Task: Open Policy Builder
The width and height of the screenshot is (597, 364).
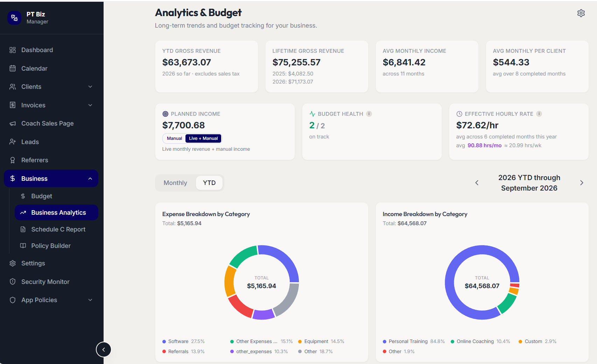Action: click(x=56, y=246)
